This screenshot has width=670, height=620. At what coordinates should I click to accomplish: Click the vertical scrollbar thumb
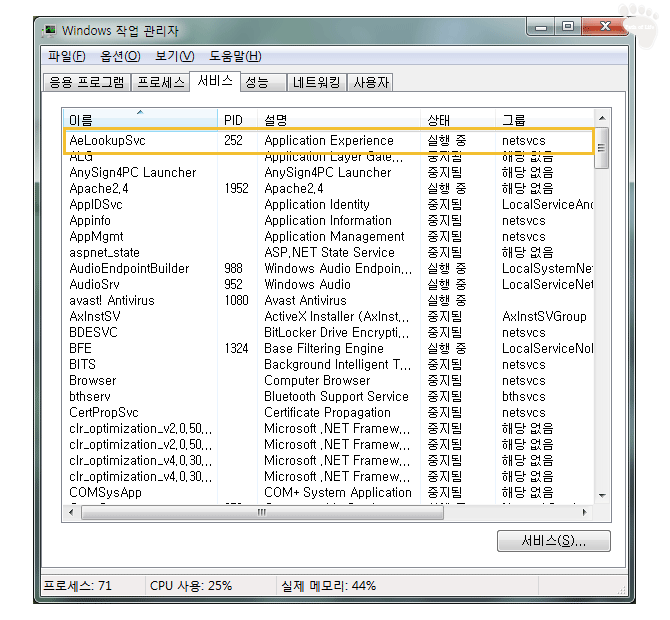602,147
